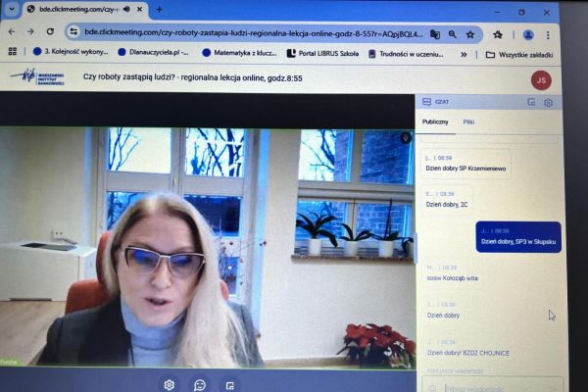Pop out the chat panel icon
The height and width of the screenshot is (392, 588).
click(x=531, y=102)
